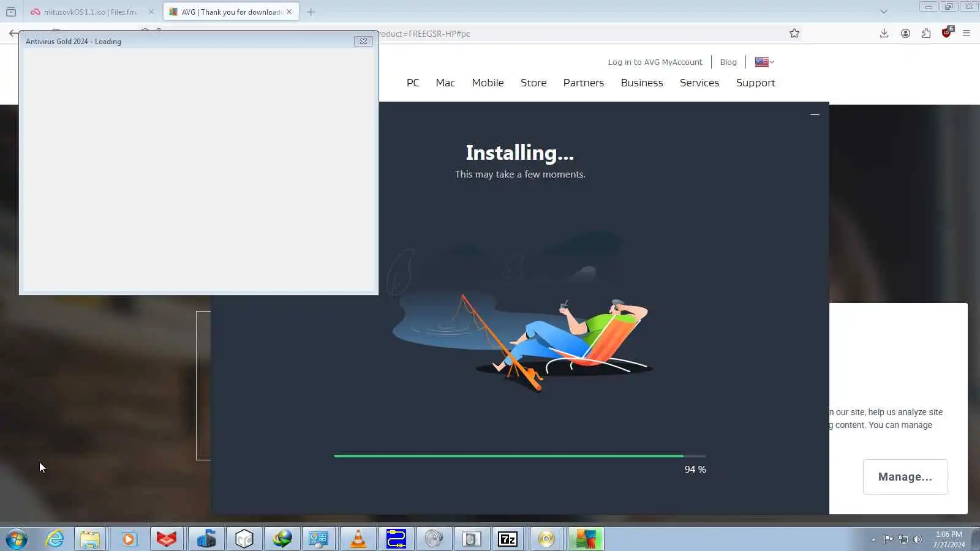Open the taskbar clock showing 1:06 PM
Screen dimensions: 980x551
[x=949, y=539]
